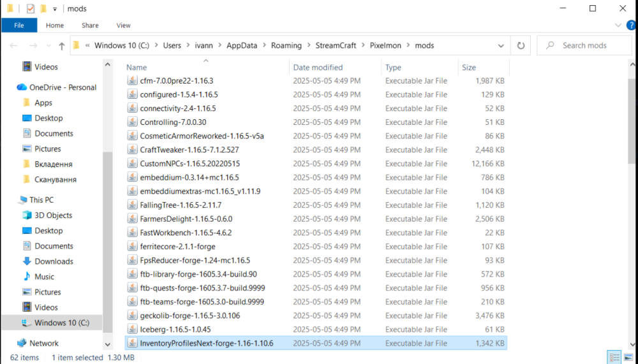Click the jar icon of configured-1.5.4-1.16.5
This screenshot has height=364, width=638.
click(132, 94)
